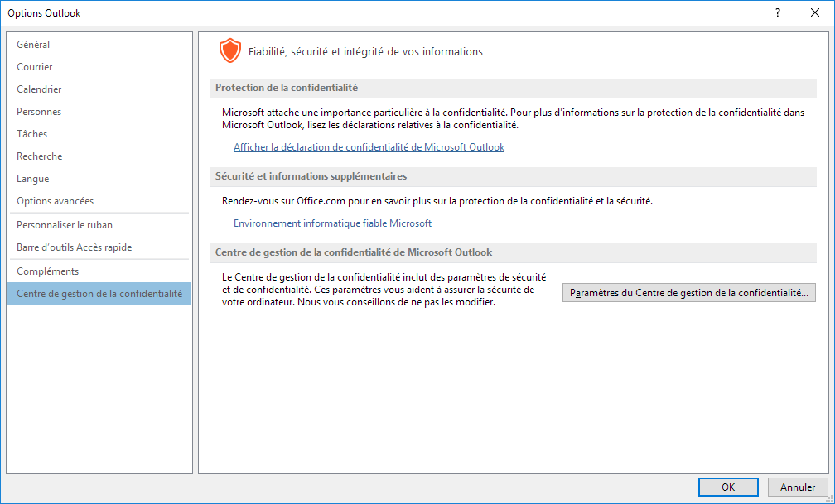Image resolution: width=835 pixels, height=504 pixels.
Task: Click the orange shield icon
Action: pyautogui.click(x=230, y=51)
